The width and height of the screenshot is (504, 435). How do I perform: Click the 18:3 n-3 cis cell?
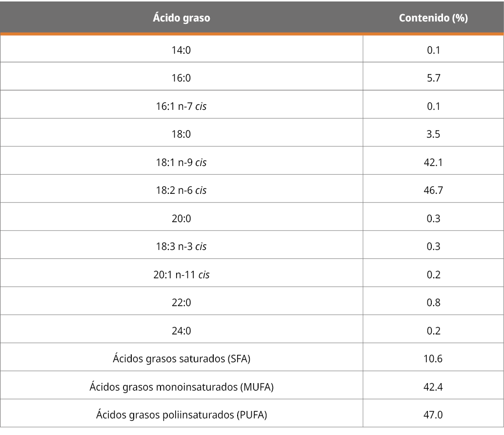[181, 247]
